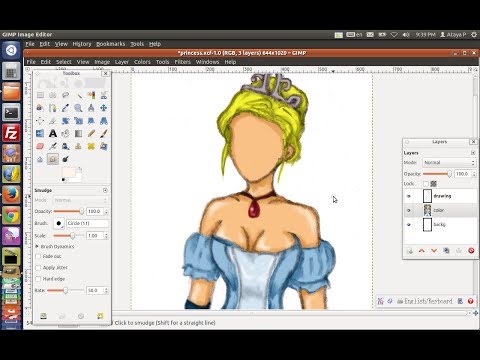
Task: Select the Perspective tool
Action: pos(104,121)
